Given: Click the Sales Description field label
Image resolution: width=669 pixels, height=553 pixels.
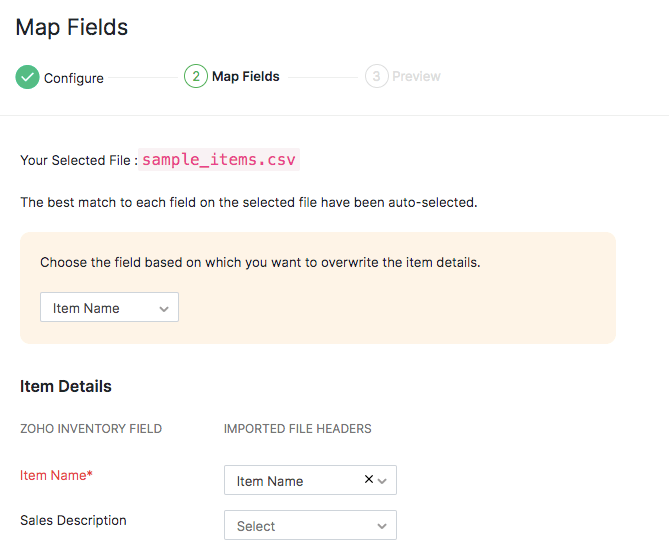Looking at the screenshot, I should pos(73,520).
